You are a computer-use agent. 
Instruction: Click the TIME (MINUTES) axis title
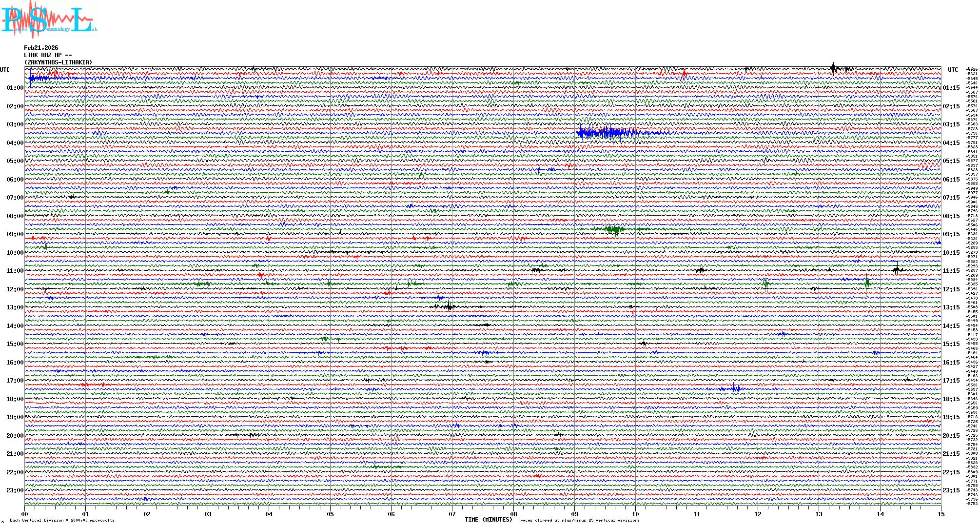click(489, 520)
